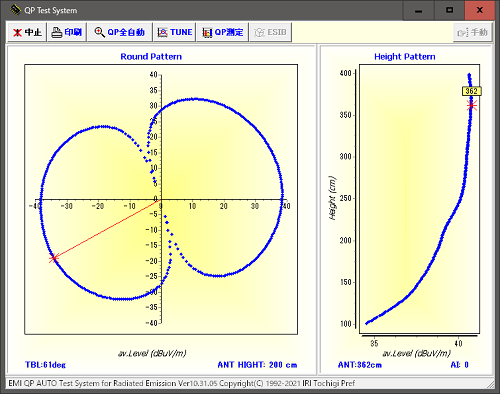Viewport: 500px width, 394px height.
Task: Click the status bar copyright text
Action: coord(182,383)
